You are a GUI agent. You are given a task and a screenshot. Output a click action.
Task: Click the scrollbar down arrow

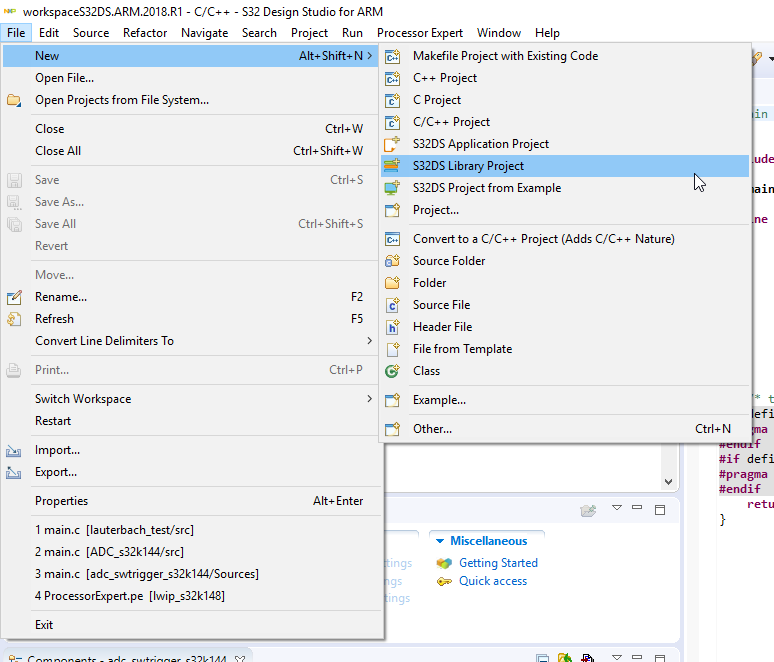click(x=668, y=481)
